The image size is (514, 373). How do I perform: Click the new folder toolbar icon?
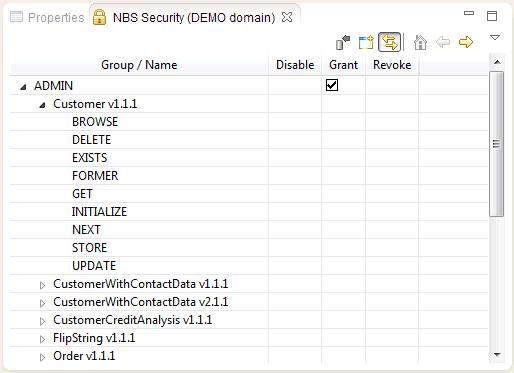366,42
